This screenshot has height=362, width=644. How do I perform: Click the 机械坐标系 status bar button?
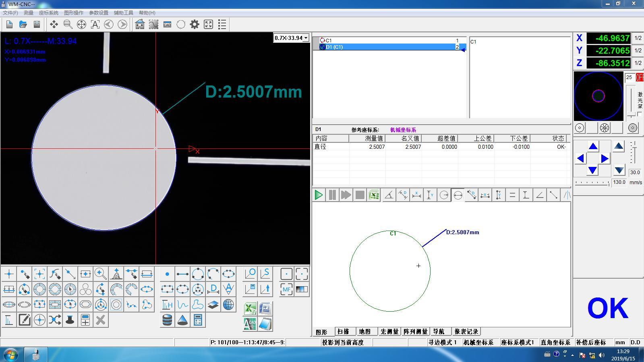(x=478, y=342)
